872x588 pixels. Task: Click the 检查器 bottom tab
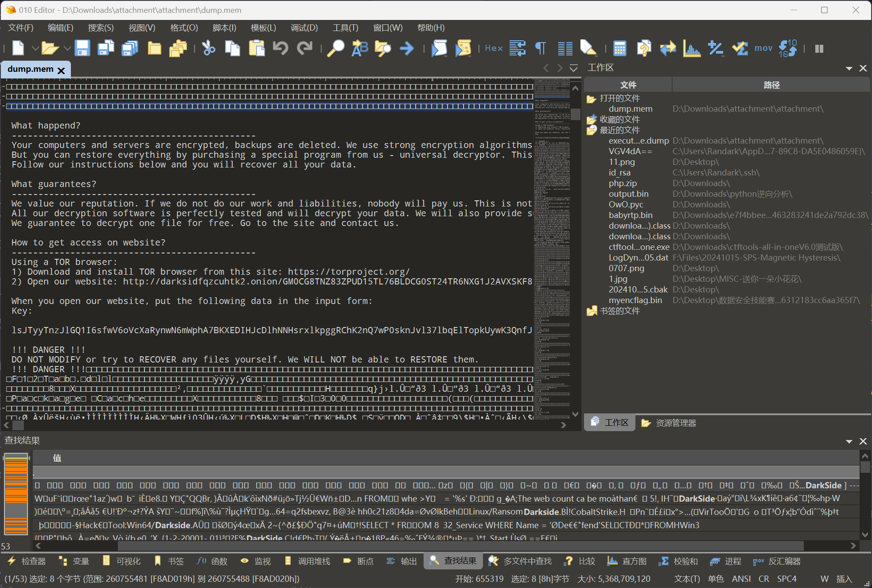27,561
